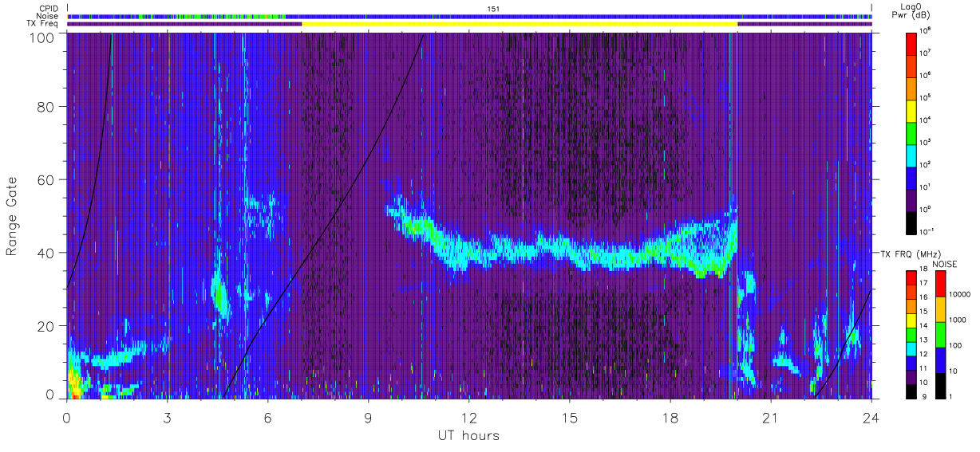Click the black swatch in TX FRQ color bar
The width and height of the screenshot is (980, 452).
[x=911, y=391]
